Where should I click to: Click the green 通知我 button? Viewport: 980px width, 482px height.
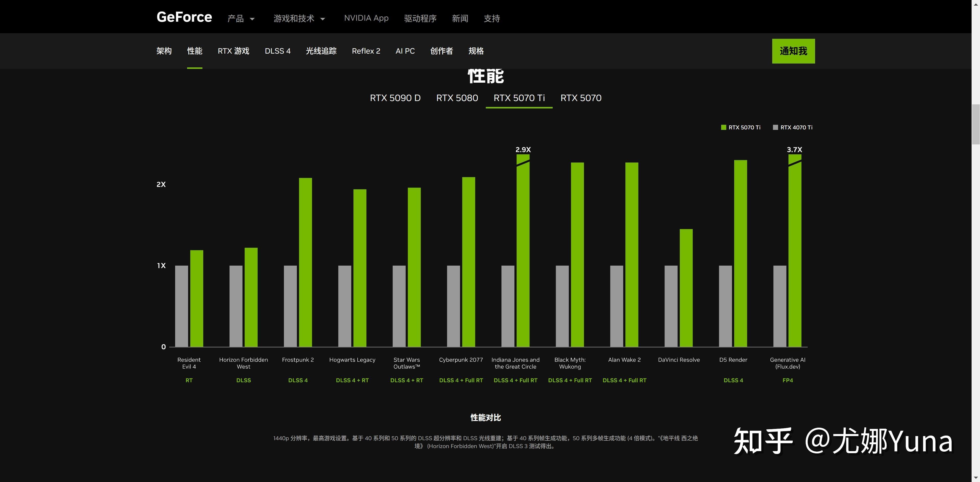[x=793, y=51]
